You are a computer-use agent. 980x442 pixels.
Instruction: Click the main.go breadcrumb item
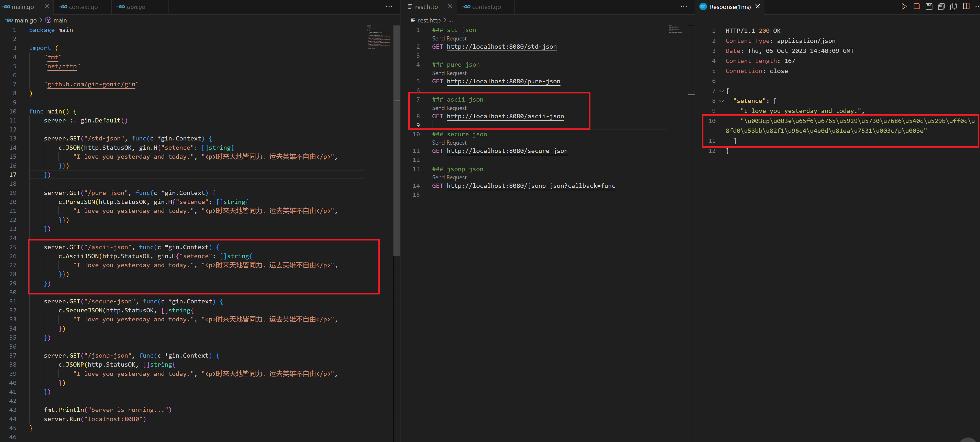pos(25,20)
